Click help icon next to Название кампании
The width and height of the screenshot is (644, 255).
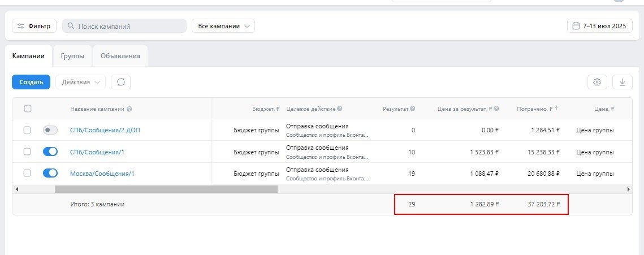[x=130, y=109]
